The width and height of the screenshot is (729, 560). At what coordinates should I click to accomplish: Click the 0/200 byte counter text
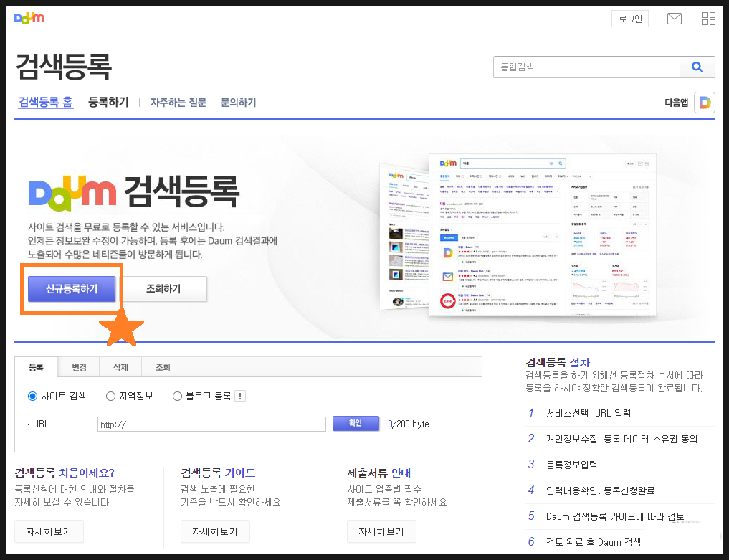(408, 424)
